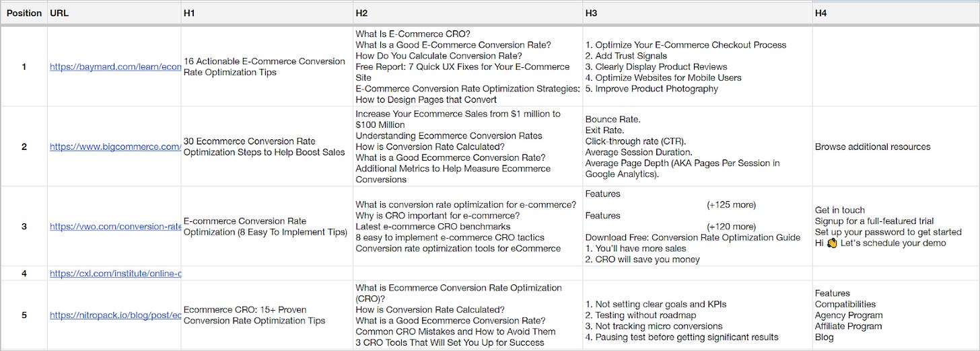Select the Position cell with value 1
Image resolution: width=980 pixels, height=351 pixels.
(x=24, y=67)
